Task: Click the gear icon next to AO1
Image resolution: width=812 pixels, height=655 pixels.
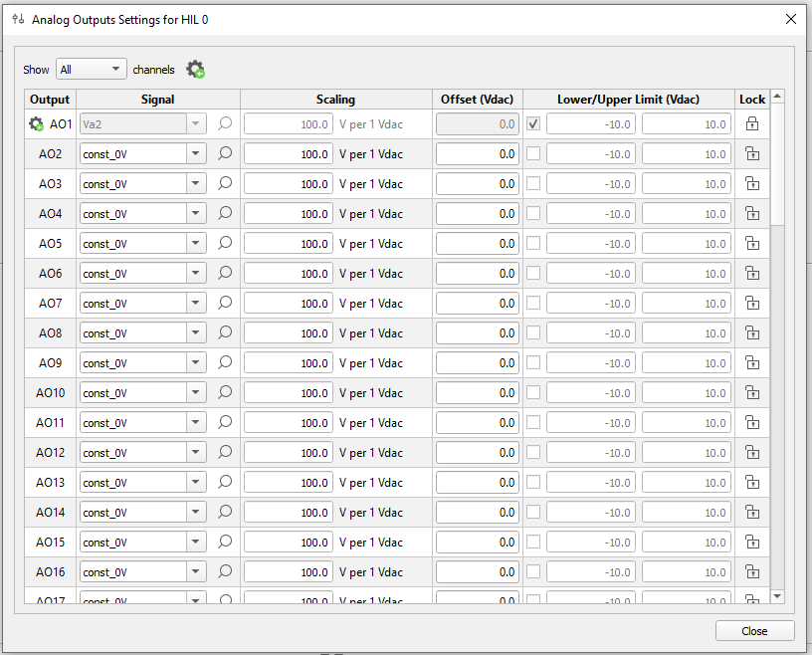Action: point(36,124)
